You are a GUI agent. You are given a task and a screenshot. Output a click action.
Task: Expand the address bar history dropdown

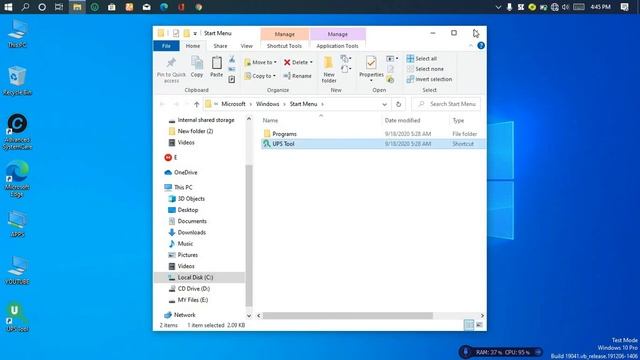tap(384, 104)
